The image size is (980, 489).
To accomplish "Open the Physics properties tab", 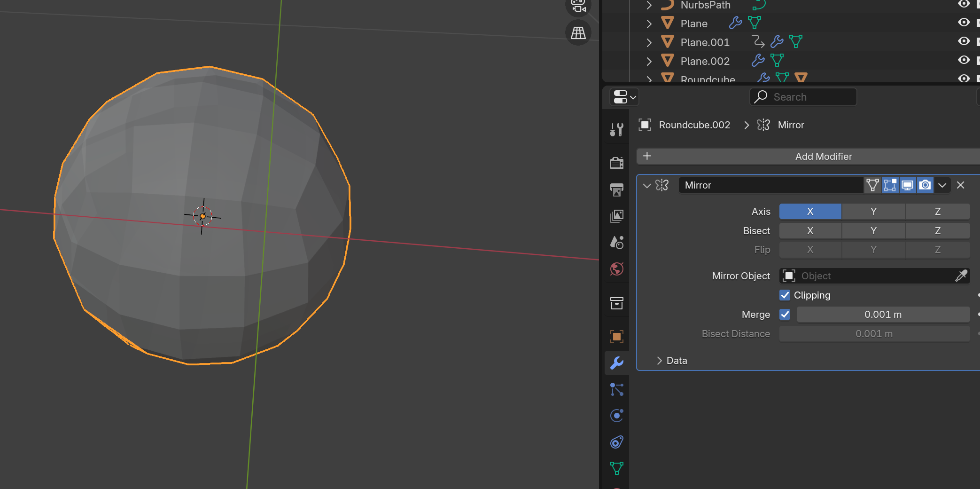I will (x=617, y=416).
